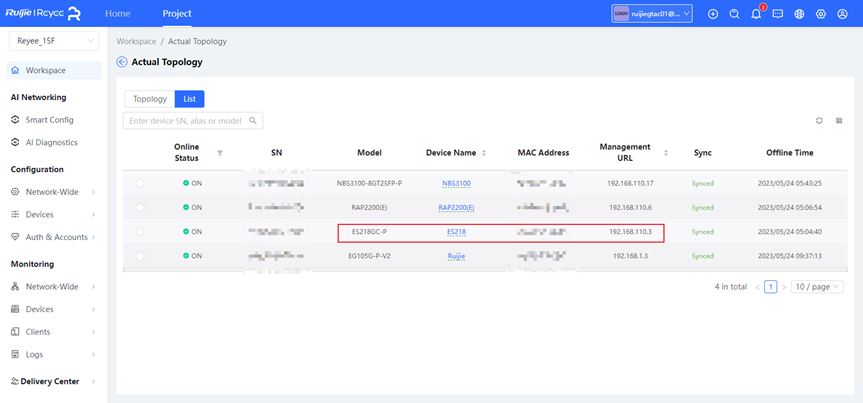863x403 pixels.
Task: Open the user profile icon
Action: (x=842, y=14)
